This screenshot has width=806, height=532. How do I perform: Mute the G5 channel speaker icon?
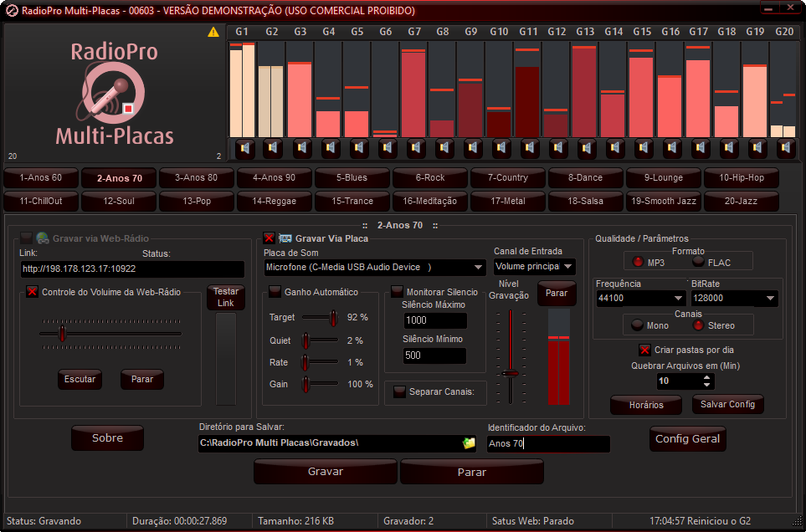pos(359,148)
